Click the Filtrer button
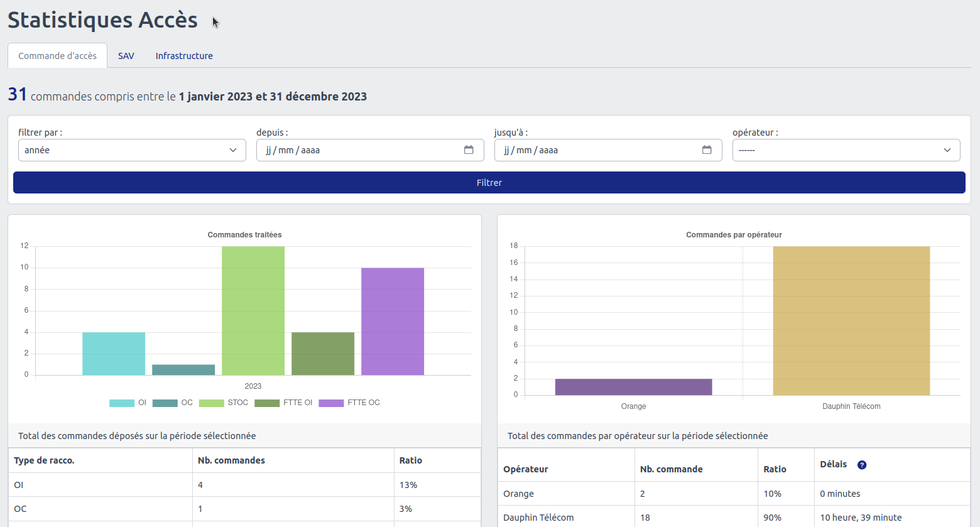The width and height of the screenshot is (980, 527). pos(489,182)
